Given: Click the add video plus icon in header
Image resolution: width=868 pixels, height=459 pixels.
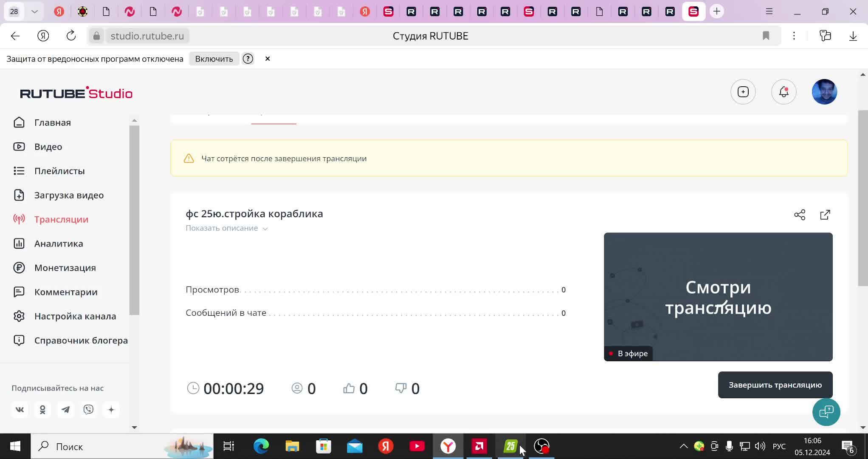Looking at the screenshot, I should click(x=743, y=92).
